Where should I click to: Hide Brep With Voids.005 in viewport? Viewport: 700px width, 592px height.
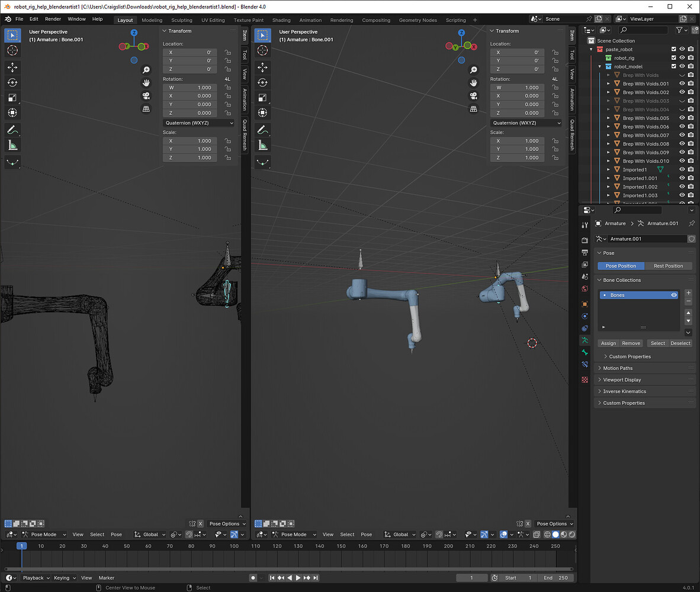coord(682,118)
